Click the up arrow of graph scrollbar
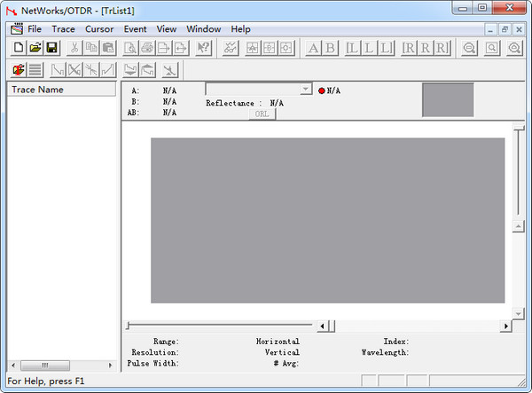The width and height of the screenshot is (532, 393). 518,226
